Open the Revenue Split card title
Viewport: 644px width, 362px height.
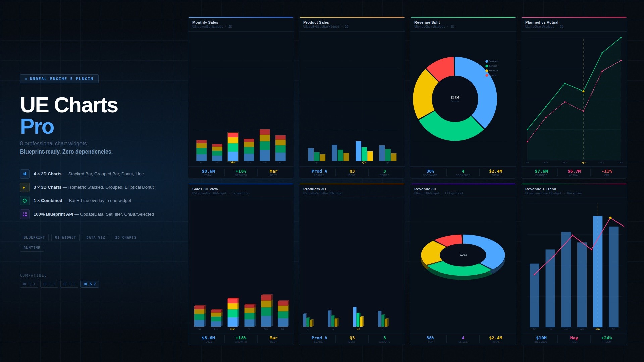(427, 22)
